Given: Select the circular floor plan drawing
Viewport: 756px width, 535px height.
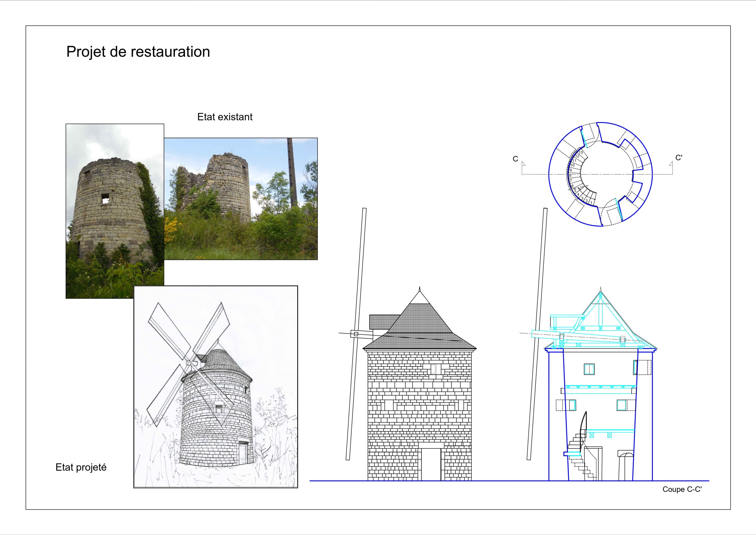Looking at the screenshot, I should click(601, 174).
